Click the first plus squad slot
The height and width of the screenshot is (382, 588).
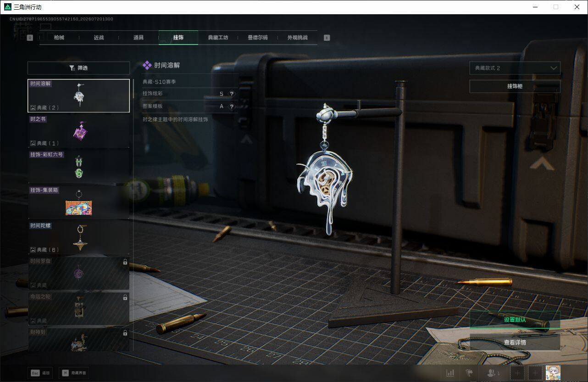[x=517, y=373]
